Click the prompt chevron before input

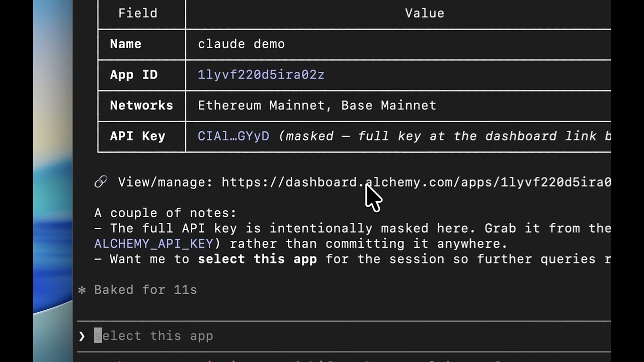[x=82, y=336]
